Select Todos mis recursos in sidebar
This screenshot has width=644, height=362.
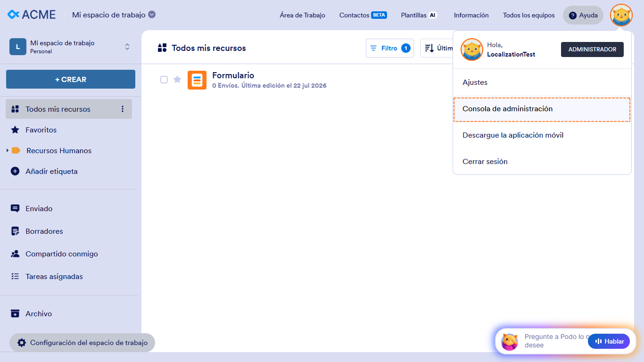[x=69, y=109]
